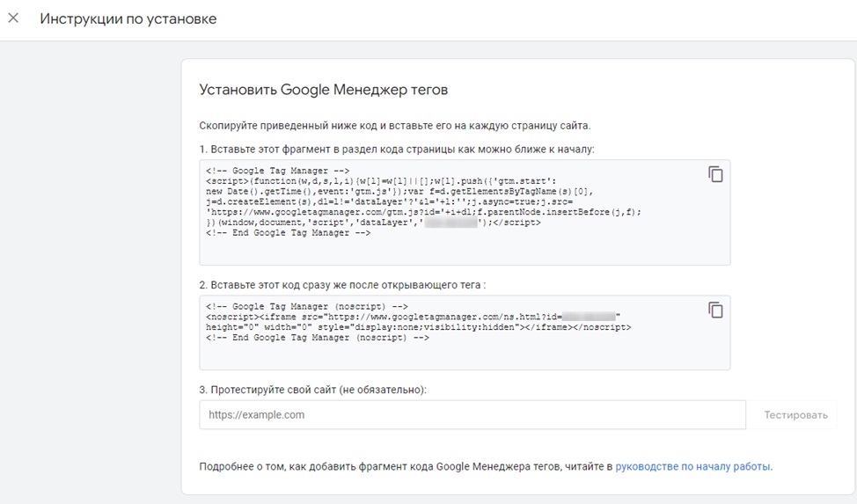Copy the noscript iframe code snippet
This screenshot has height=504, width=857.
[x=715, y=310]
